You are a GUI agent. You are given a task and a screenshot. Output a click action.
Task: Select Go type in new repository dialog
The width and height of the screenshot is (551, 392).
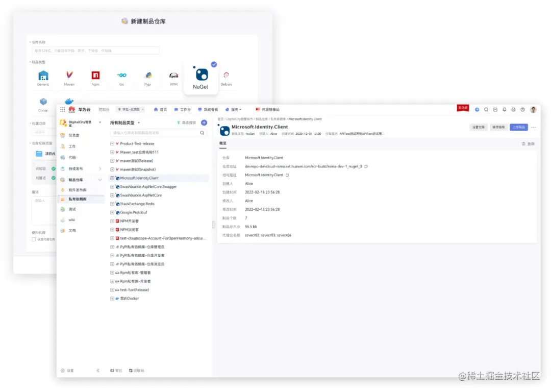(x=121, y=78)
